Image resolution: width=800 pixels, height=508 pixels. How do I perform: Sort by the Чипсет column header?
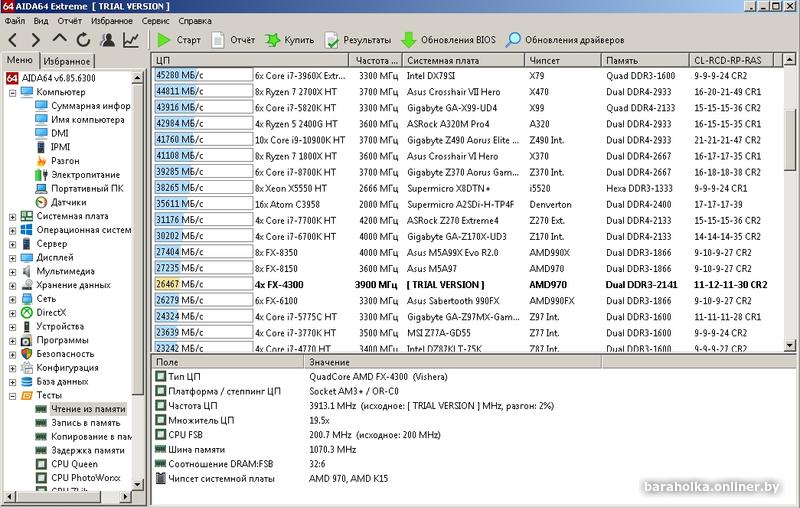click(x=563, y=60)
